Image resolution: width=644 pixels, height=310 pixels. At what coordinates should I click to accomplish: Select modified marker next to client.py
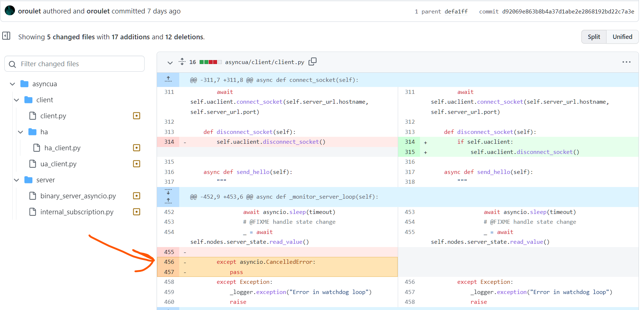(137, 116)
